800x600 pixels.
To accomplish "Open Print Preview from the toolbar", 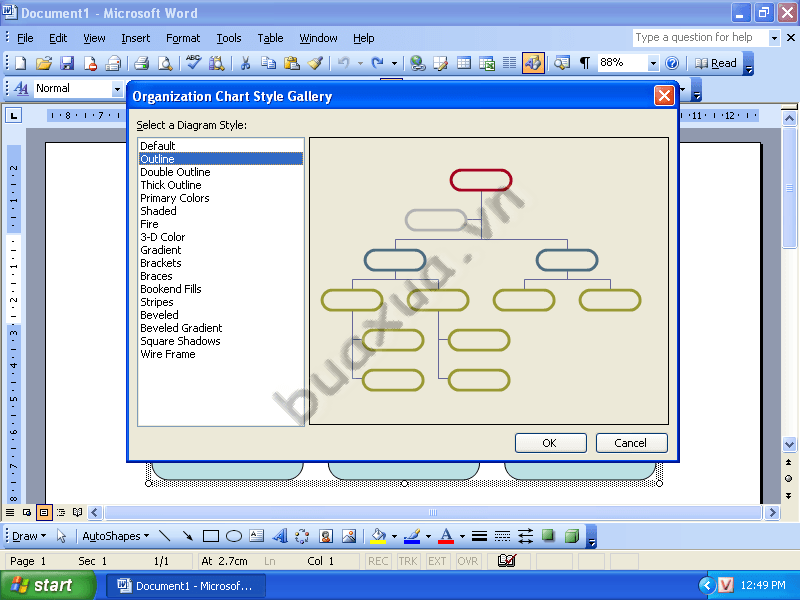I will 165,63.
